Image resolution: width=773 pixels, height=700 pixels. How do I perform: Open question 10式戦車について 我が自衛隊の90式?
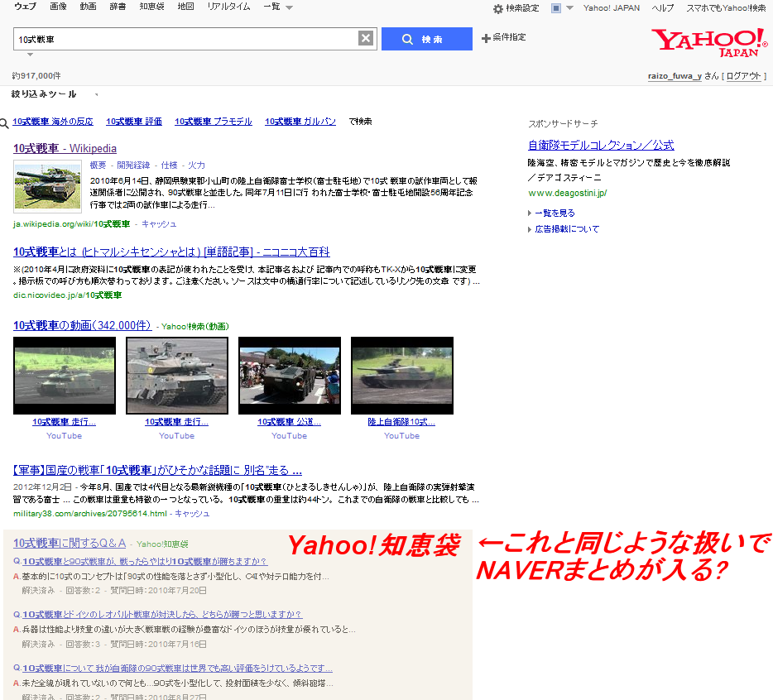(x=177, y=669)
